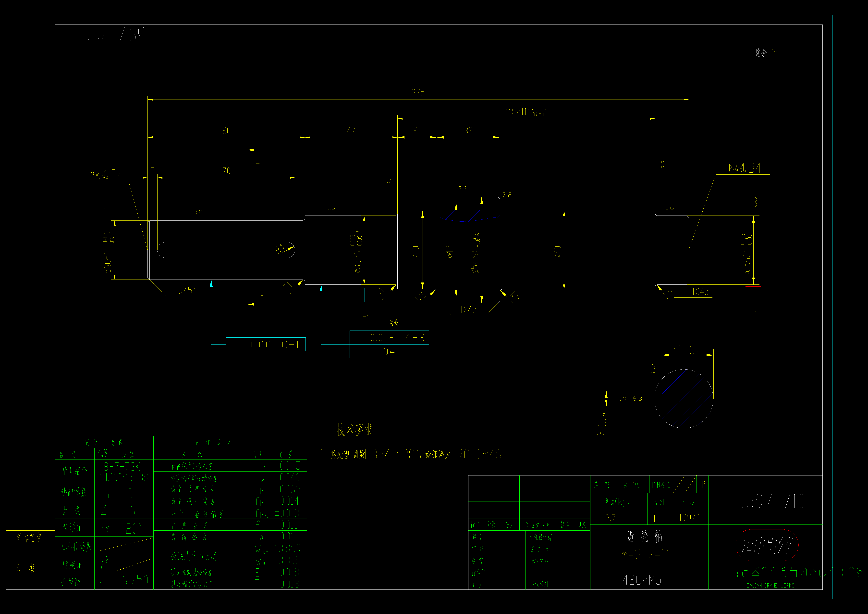
Task: Select the 0.063 tolerance cell
Action: coord(290,490)
